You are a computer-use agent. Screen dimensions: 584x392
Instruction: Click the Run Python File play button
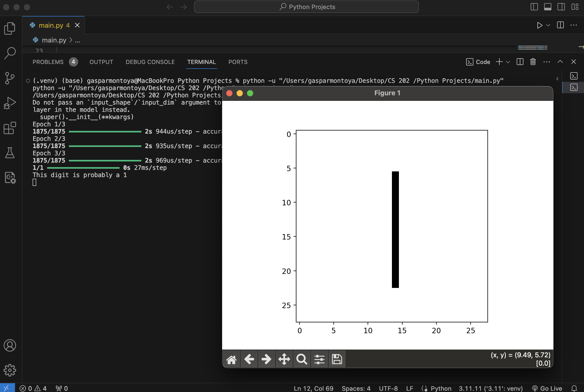pos(539,25)
